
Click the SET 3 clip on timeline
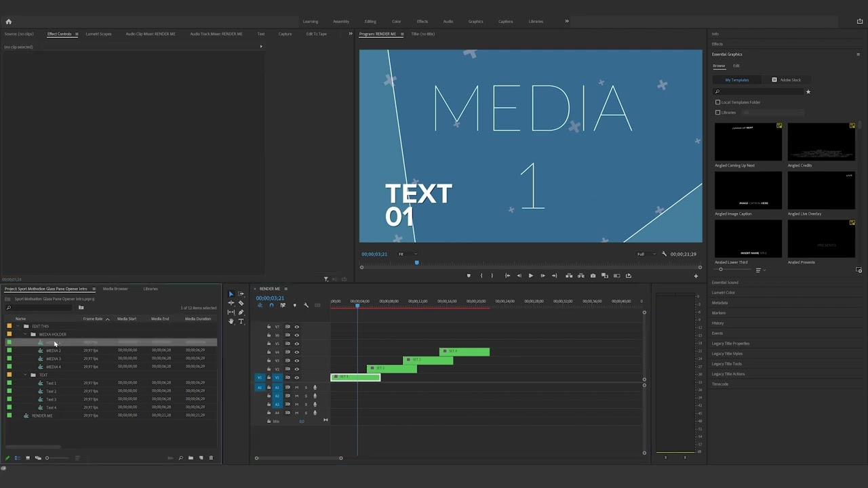pyautogui.click(x=428, y=360)
